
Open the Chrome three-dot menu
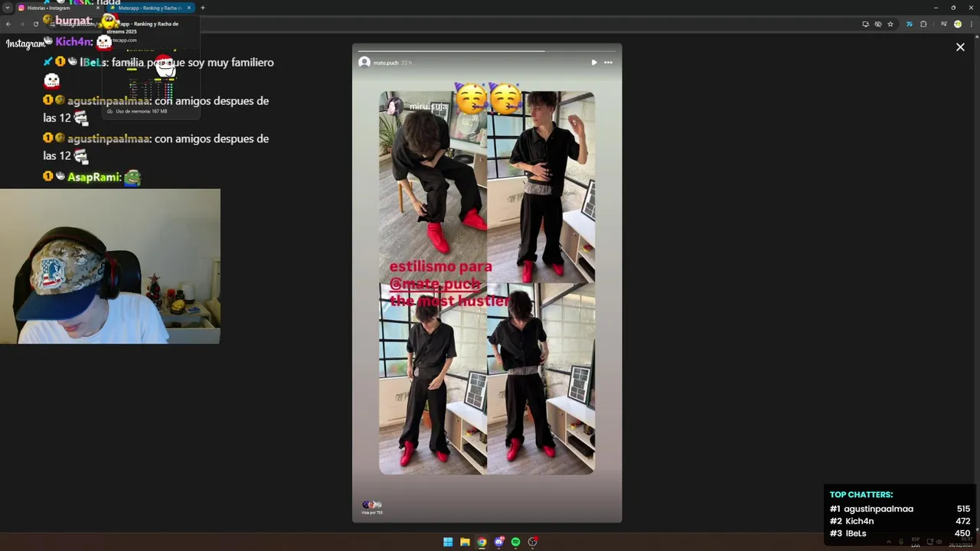(x=972, y=24)
